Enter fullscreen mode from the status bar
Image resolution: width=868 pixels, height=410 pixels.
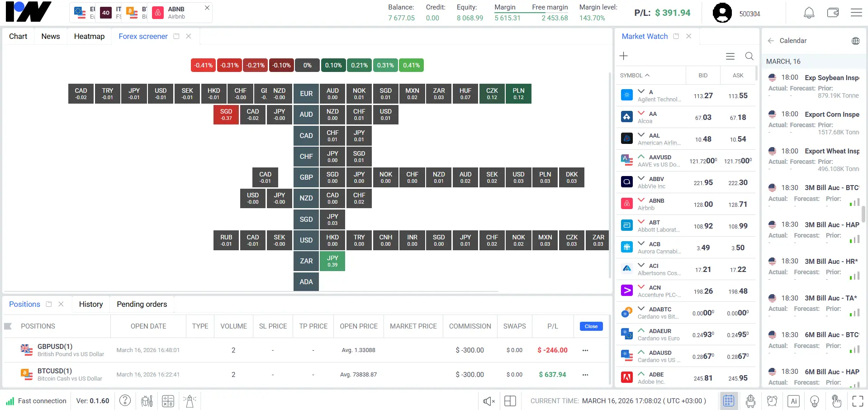(x=857, y=401)
